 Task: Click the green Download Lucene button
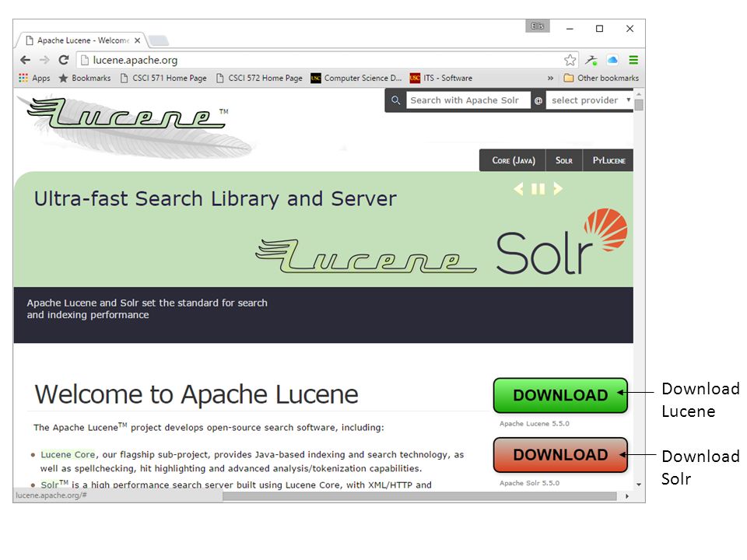click(x=560, y=395)
